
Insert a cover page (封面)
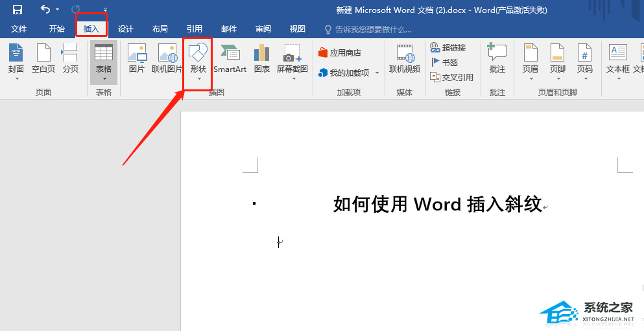click(16, 58)
